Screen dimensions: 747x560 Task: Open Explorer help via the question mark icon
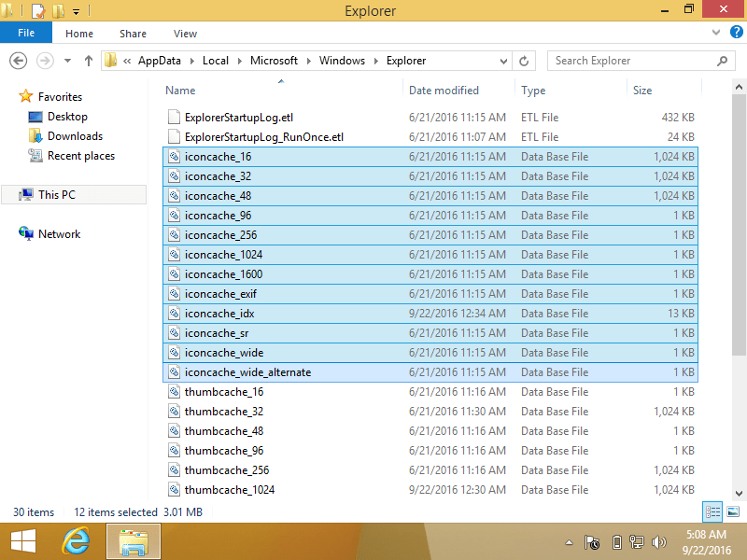[x=737, y=32]
